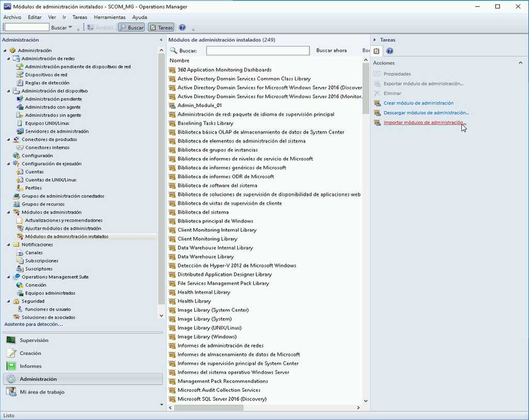Select the Health Library row
The width and height of the screenshot is (529, 420).
pyautogui.click(x=194, y=301)
